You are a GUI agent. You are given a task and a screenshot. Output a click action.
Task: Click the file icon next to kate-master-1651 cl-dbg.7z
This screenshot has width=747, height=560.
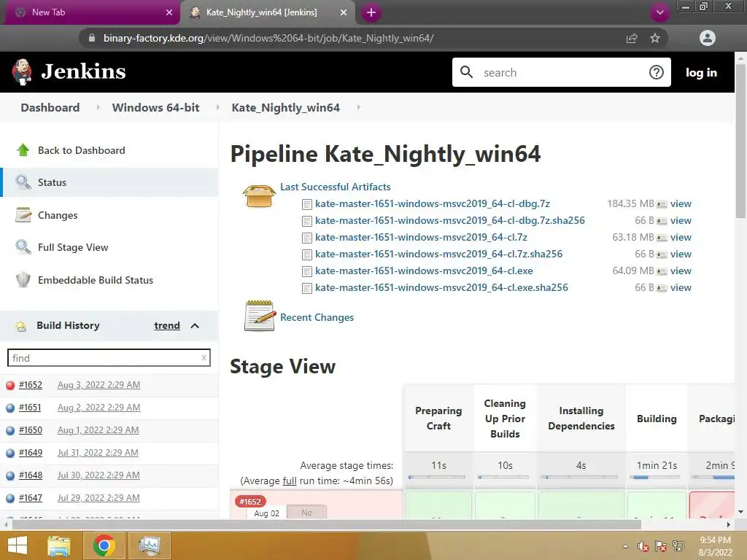coord(307,204)
